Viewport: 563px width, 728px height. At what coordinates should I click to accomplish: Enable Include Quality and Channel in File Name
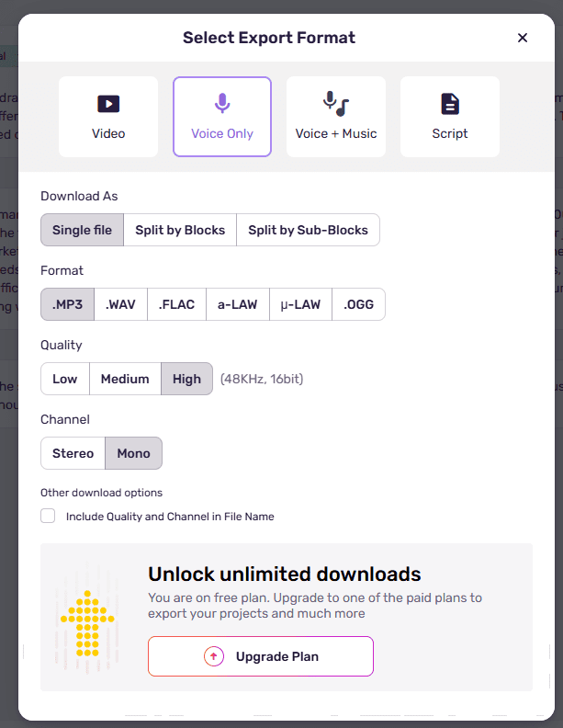pyautogui.click(x=48, y=516)
